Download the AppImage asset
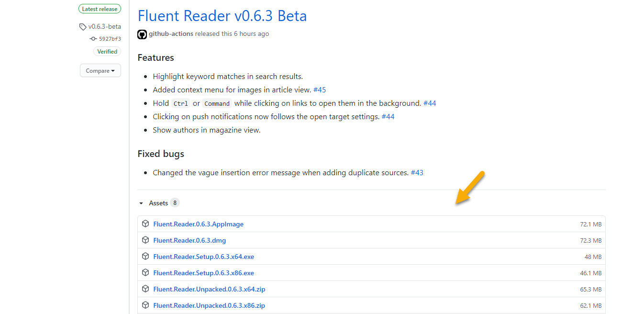Screen dimensions: 644x314 (x=199, y=224)
